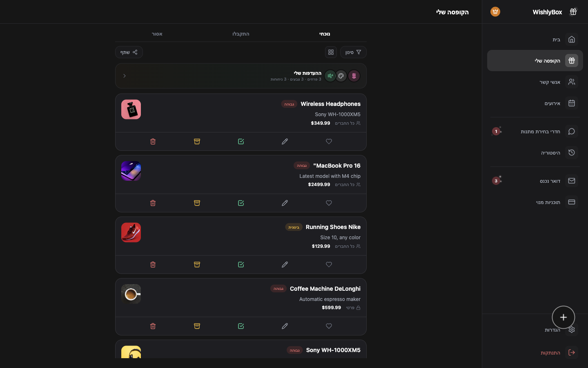Check off the MacBook Pro 16 item
588x368 pixels.
tap(241, 203)
